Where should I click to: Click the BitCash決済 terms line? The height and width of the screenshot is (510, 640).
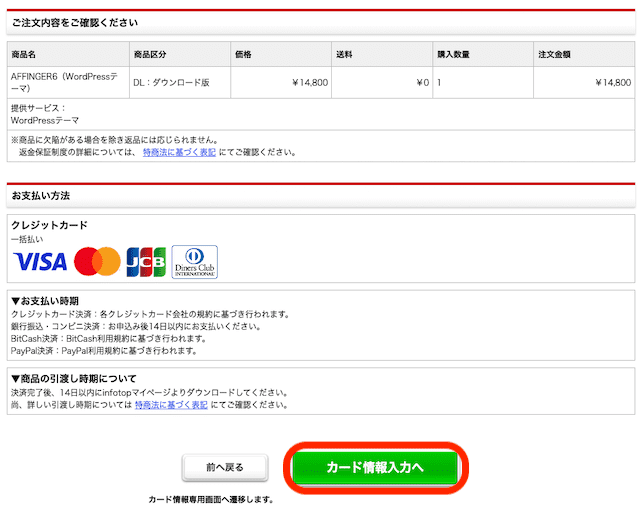[x=109, y=339]
